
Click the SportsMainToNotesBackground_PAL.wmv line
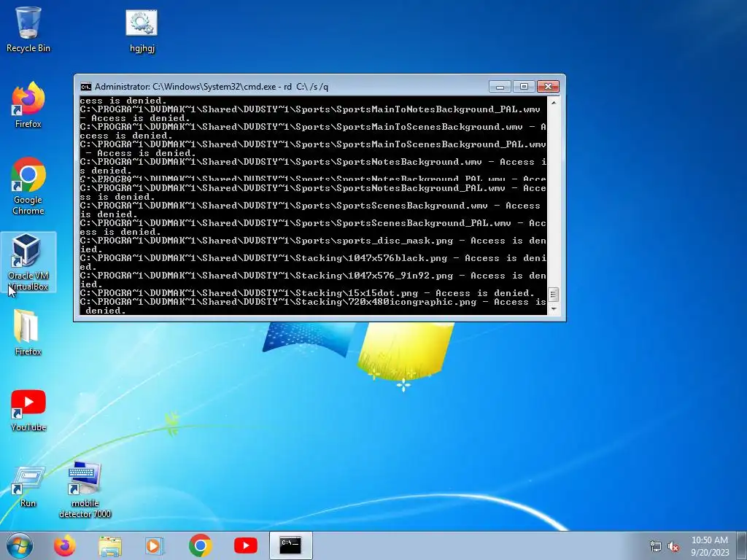(310, 114)
